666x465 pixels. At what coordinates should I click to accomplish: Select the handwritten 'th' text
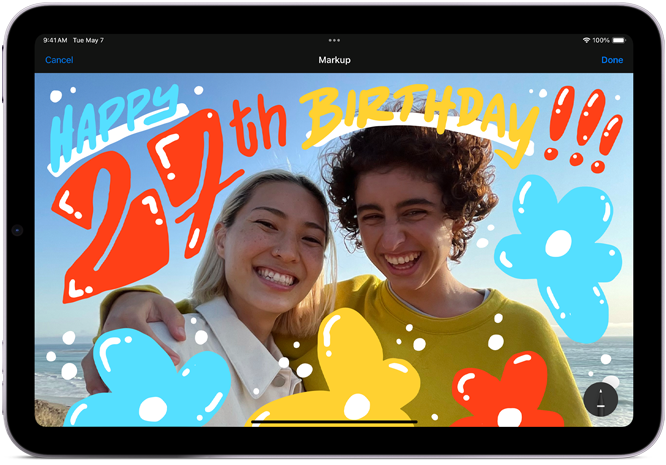pyautogui.click(x=258, y=125)
